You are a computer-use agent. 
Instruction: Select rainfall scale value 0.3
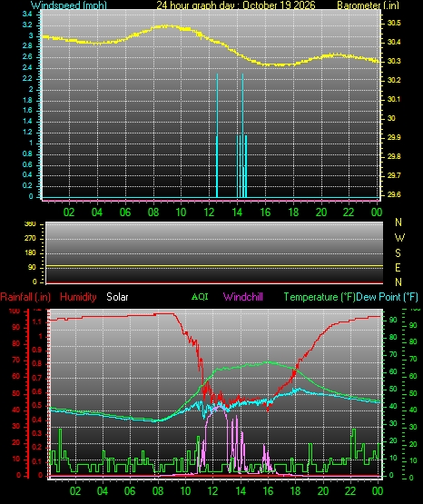[x=37, y=433]
